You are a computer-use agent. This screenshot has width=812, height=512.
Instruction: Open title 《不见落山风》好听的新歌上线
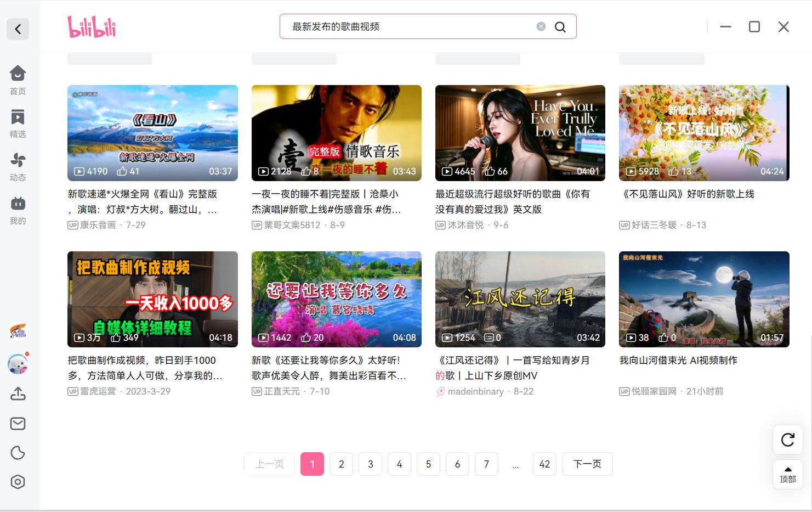[x=687, y=194]
